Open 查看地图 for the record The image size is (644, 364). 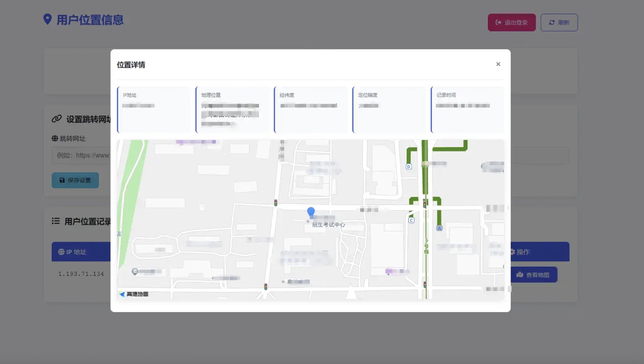[x=534, y=275]
